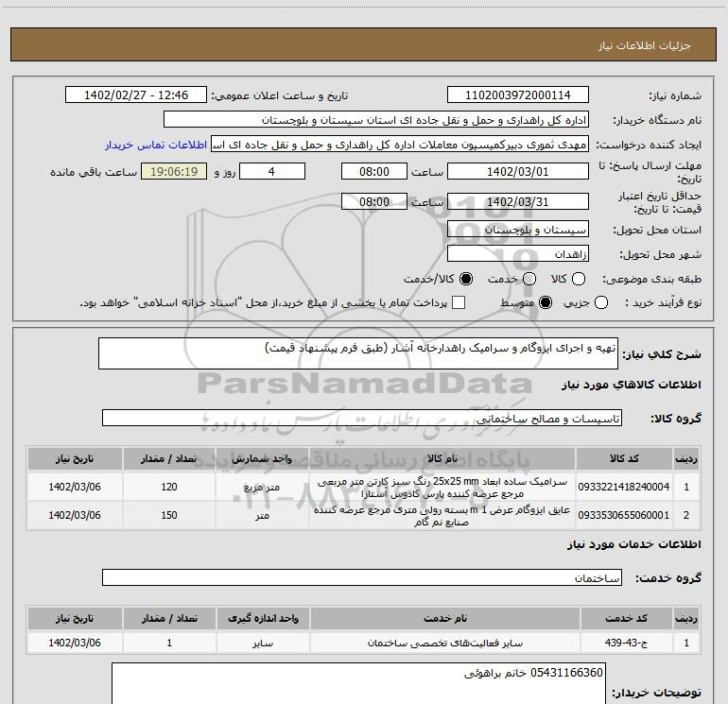This screenshot has width=728, height=704.
Task: Click the Isogam insulation product name cell
Action: point(442,516)
